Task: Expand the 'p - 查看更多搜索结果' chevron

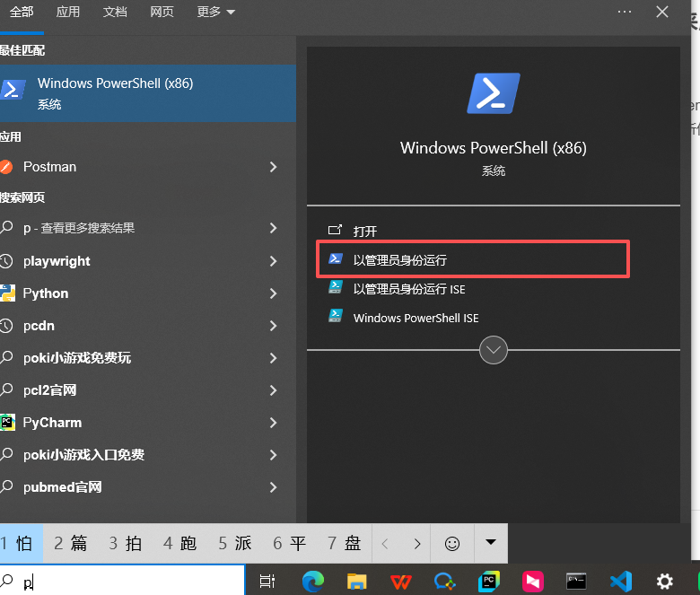Action: coord(273,228)
